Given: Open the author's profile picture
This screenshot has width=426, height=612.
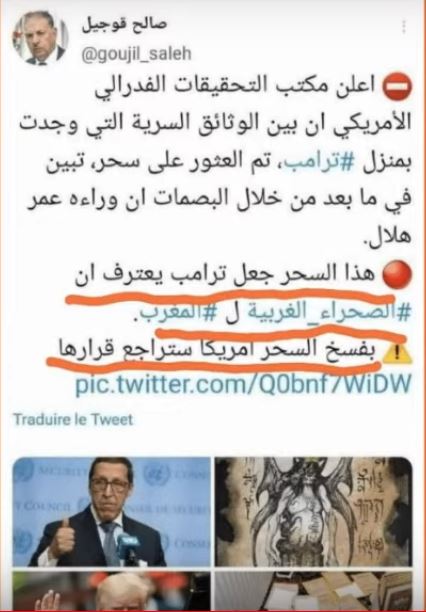Looking at the screenshot, I should tap(40, 38).
